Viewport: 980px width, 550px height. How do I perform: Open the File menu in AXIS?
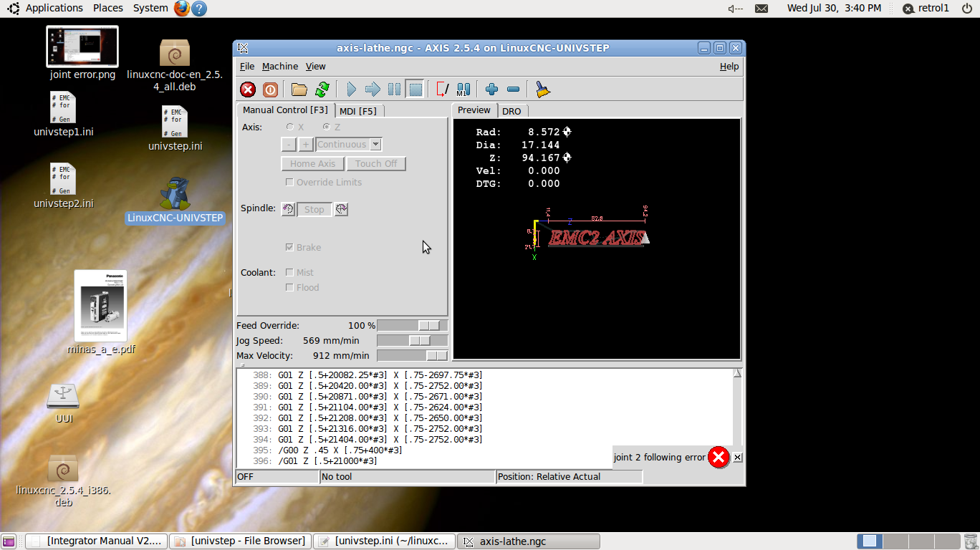click(247, 67)
